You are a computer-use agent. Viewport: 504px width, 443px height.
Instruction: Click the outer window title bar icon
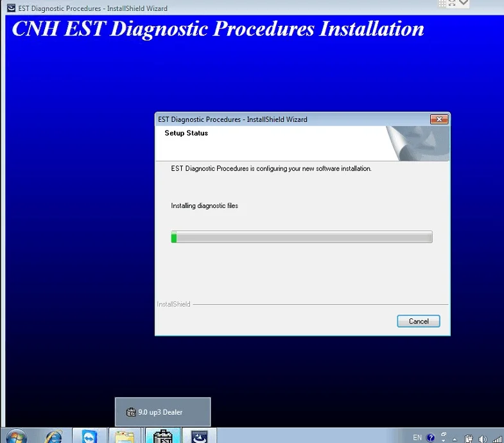[x=11, y=8]
